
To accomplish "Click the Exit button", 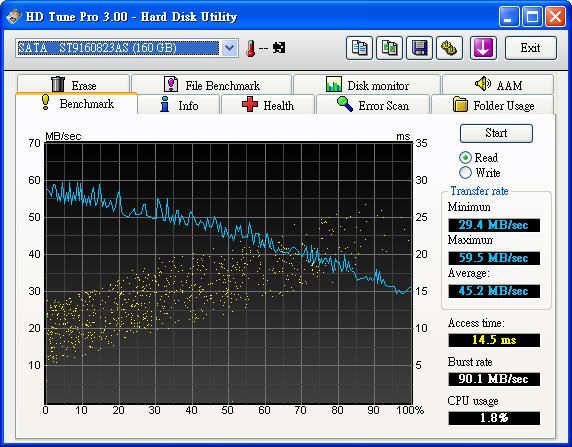I will (531, 48).
